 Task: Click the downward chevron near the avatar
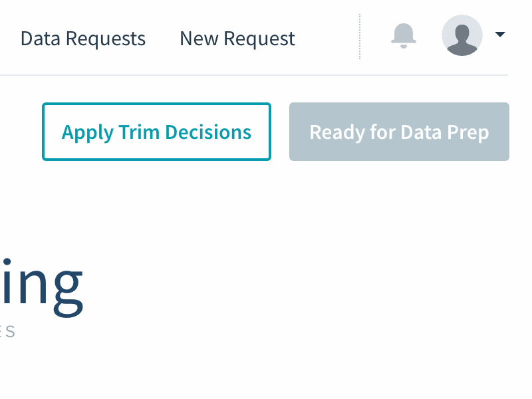pos(499,34)
